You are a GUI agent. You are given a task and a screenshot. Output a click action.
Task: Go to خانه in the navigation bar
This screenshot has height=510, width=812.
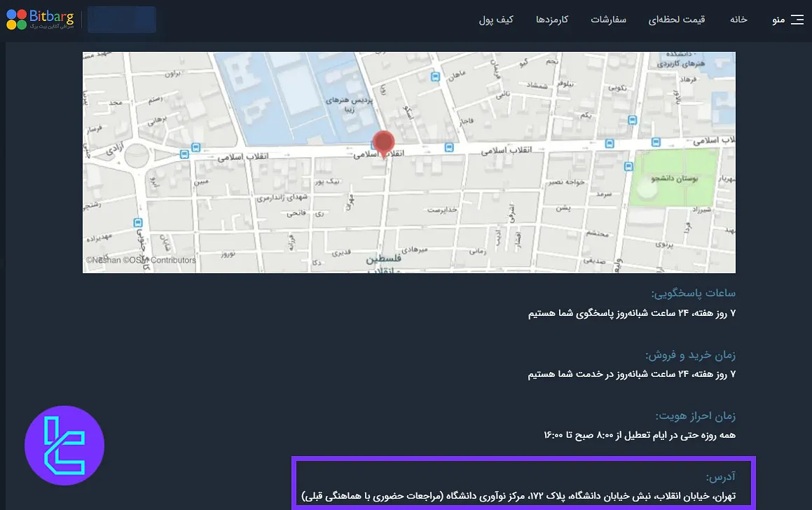pos(738,20)
